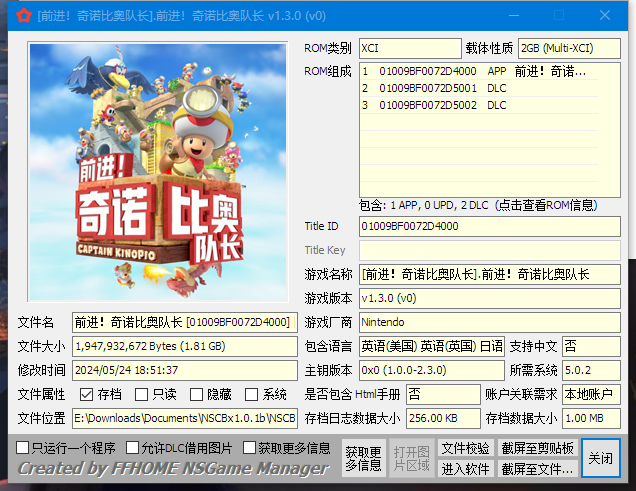This screenshot has width=636, height=491.
Task: Click the Title ID field
Action: [490, 226]
